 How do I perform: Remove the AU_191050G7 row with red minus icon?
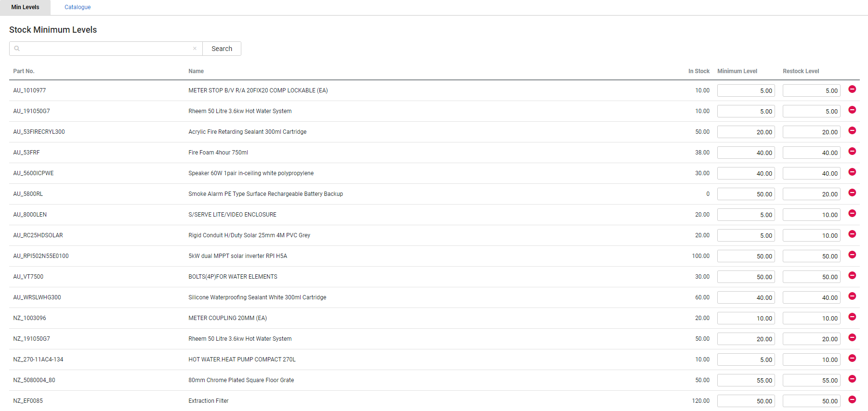pos(852,110)
